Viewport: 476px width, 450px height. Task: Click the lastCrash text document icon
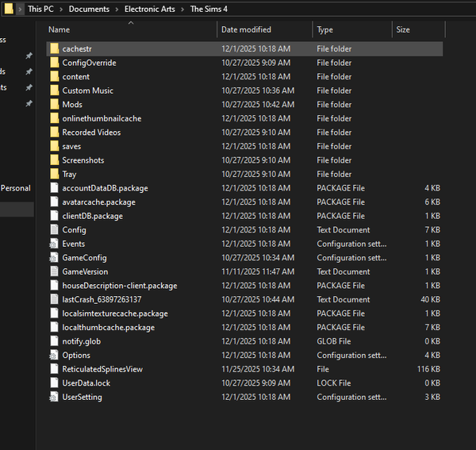click(x=54, y=299)
